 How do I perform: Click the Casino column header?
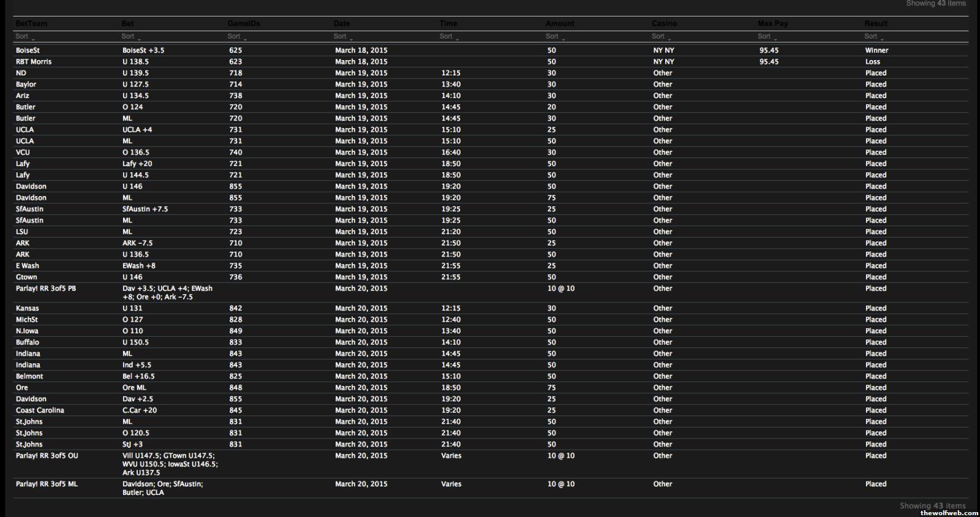(x=665, y=23)
